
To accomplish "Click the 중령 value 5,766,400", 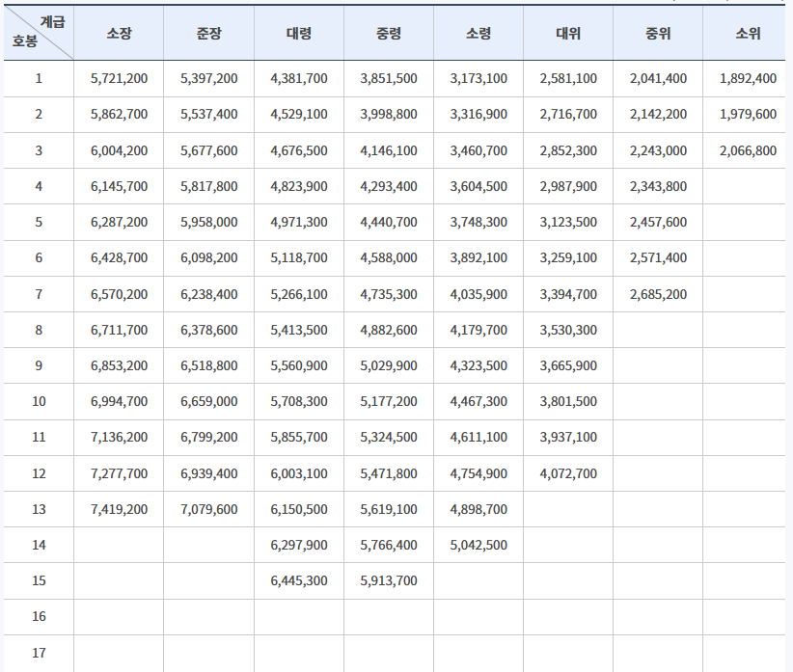I will 389,545.
